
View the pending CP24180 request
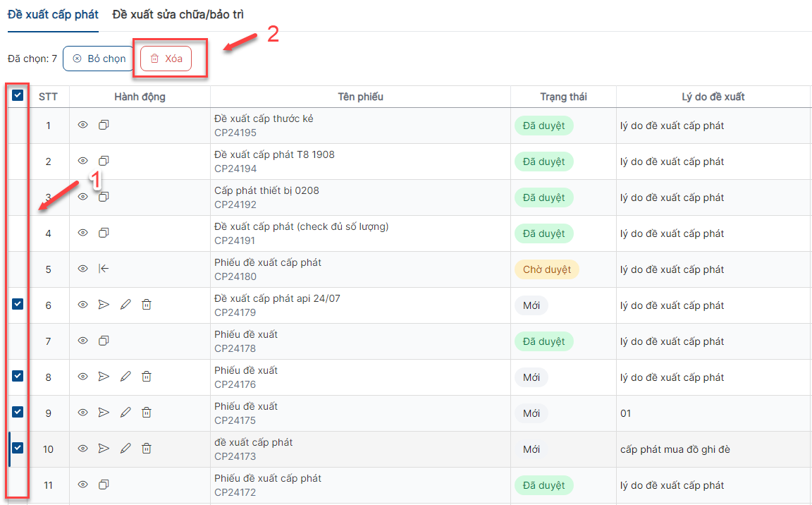pyautogui.click(x=83, y=268)
